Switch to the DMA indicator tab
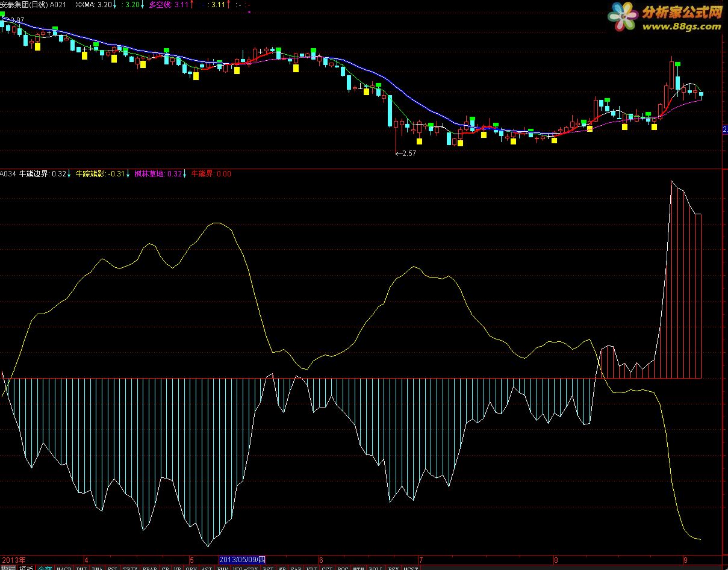 97,568
